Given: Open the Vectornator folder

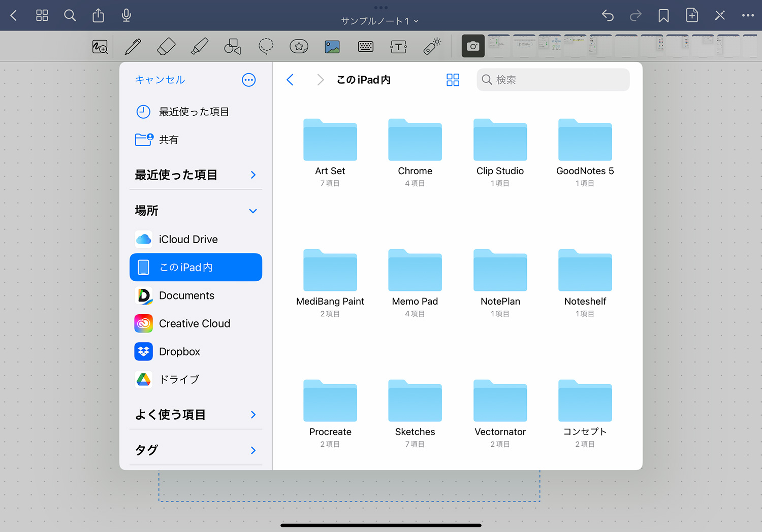Looking at the screenshot, I should tap(500, 413).
